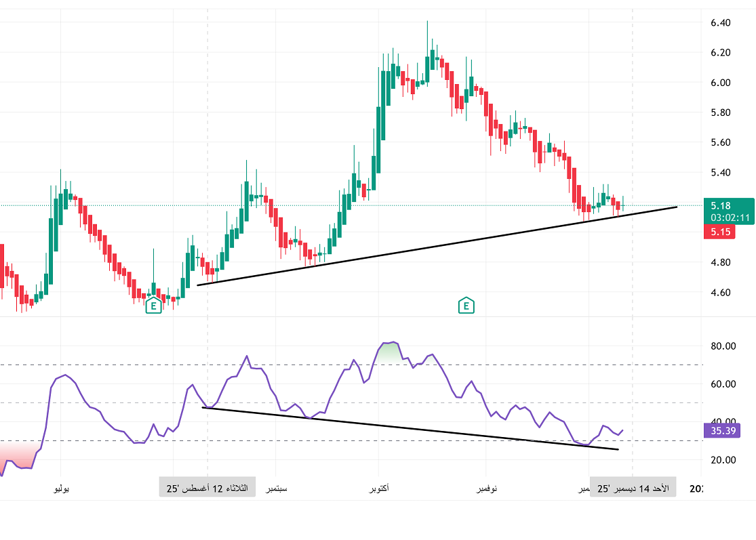Select the 12 أغسطس '25 date label
The image size is (756, 540).
point(207,488)
